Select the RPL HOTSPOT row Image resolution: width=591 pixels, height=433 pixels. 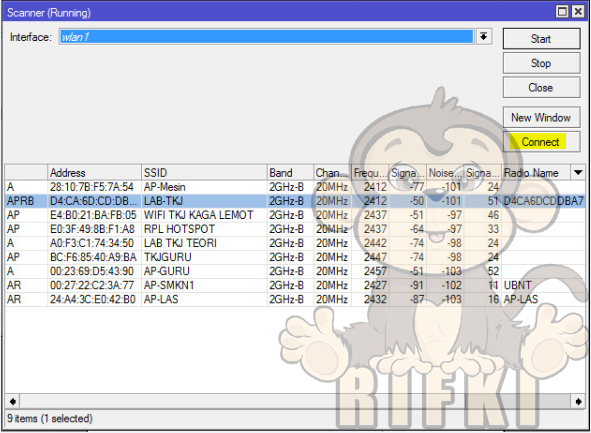295,229
